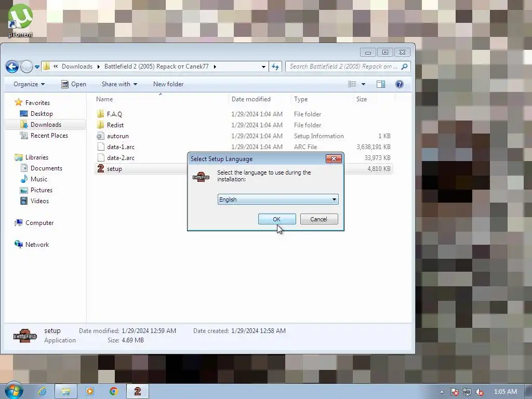Select the autorun setup information file icon
532x399 pixels.
tap(100, 136)
